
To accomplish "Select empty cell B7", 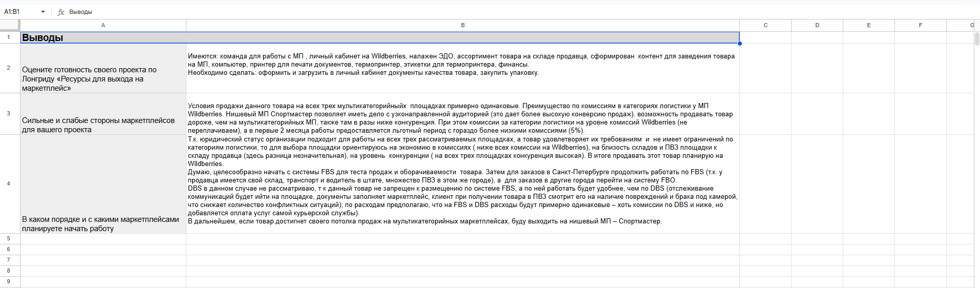I will (463, 260).
